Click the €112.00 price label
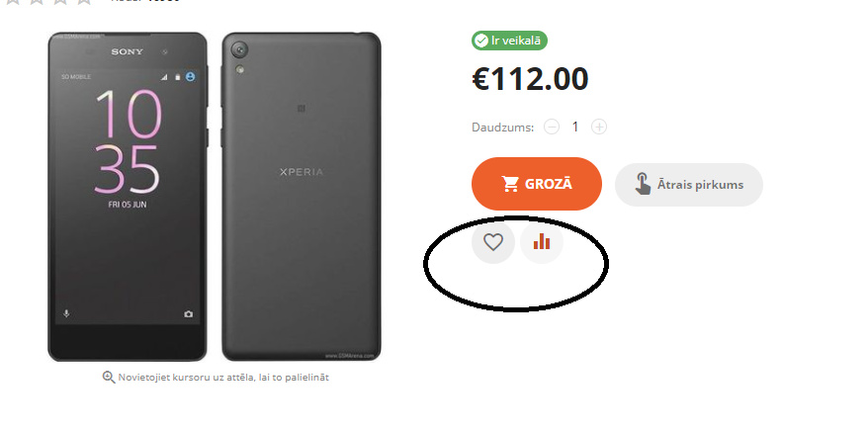 point(530,79)
